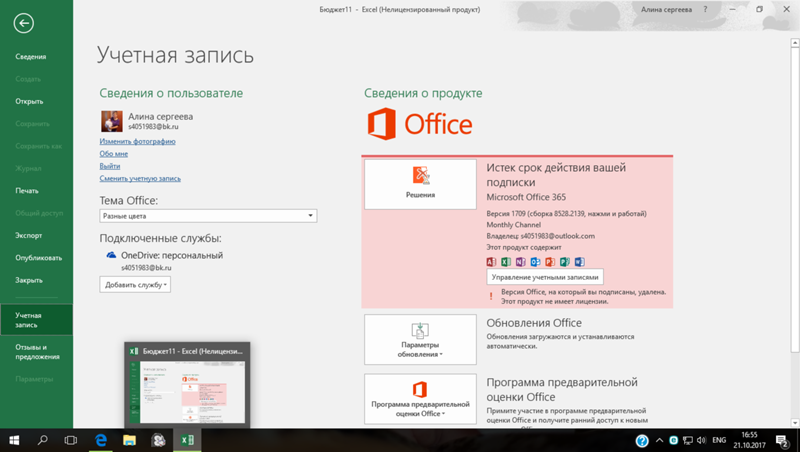This screenshot has height=452, width=800.
Task: Click the OneNote app icon in product list
Action: [520, 262]
